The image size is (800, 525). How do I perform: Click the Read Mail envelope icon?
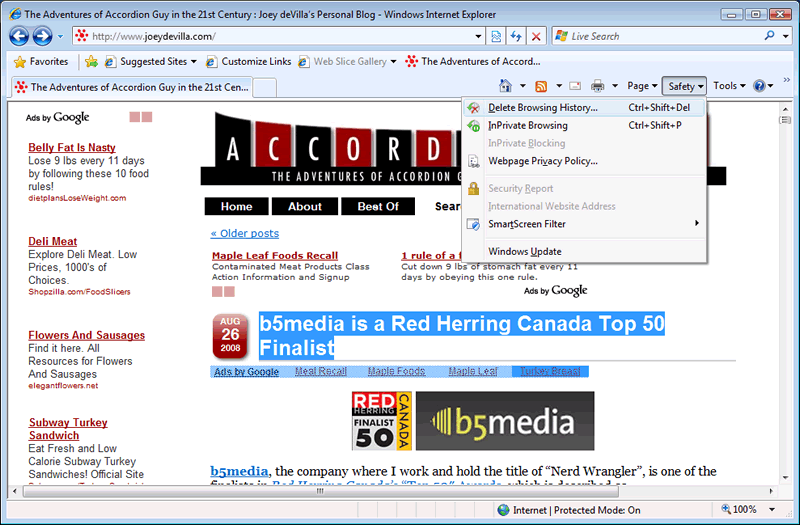tap(575, 86)
